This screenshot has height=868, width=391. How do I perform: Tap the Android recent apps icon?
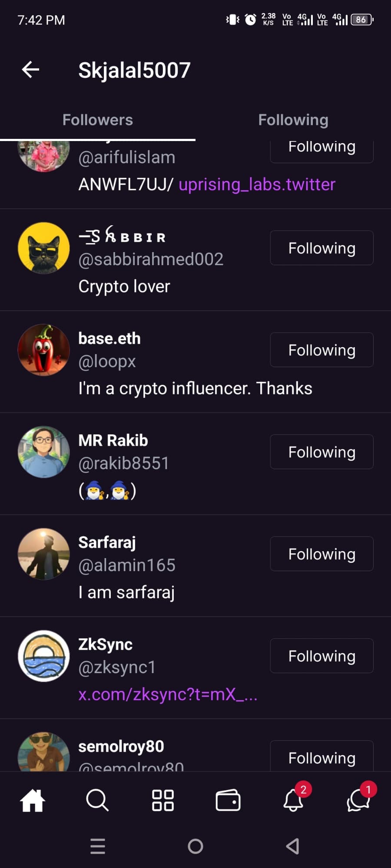(98, 846)
